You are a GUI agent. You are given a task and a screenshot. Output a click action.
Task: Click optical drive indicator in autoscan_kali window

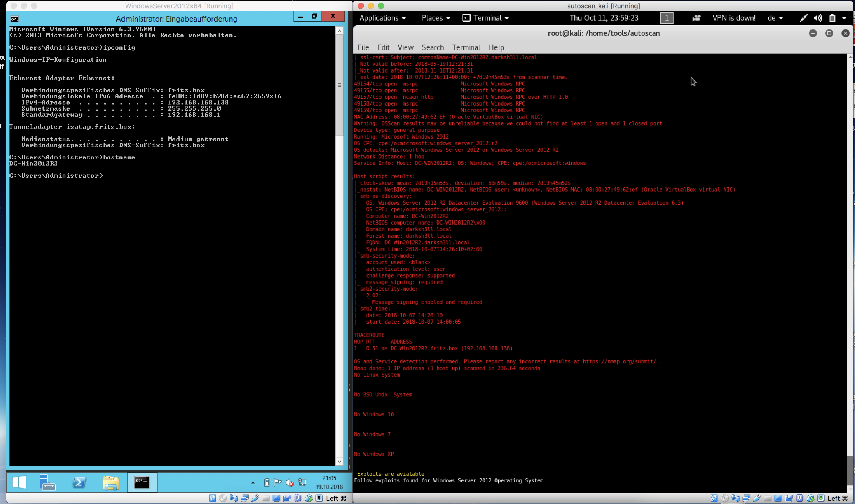pyautogui.click(x=725, y=498)
